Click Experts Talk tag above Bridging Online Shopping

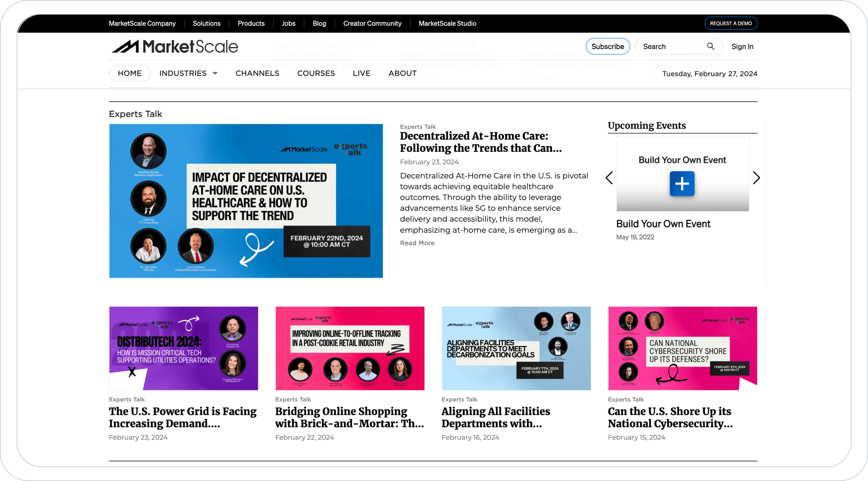293,399
